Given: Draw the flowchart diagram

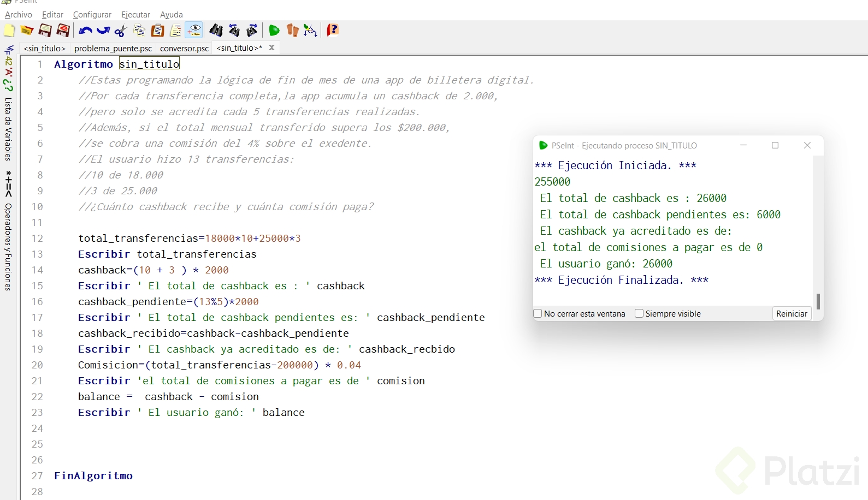Looking at the screenshot, I should [310, 31].
